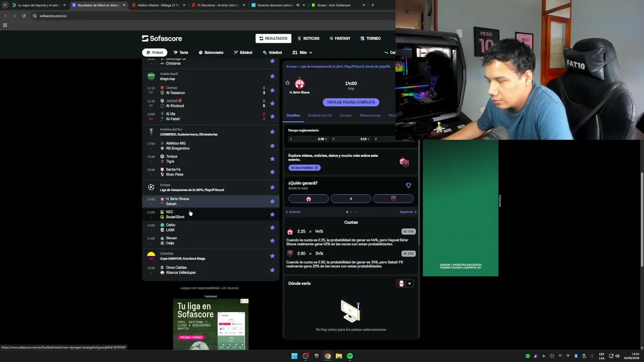Vote for Sabah to win
The height and width of the screenshot is (362, 644).
tap(393, 199)
